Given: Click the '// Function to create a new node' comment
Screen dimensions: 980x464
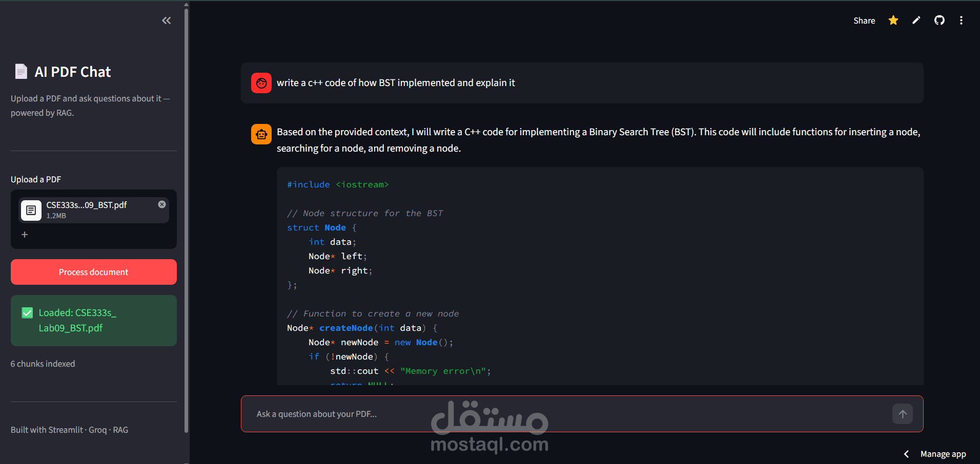Looking at the screenshot, I should coord(373,313).
